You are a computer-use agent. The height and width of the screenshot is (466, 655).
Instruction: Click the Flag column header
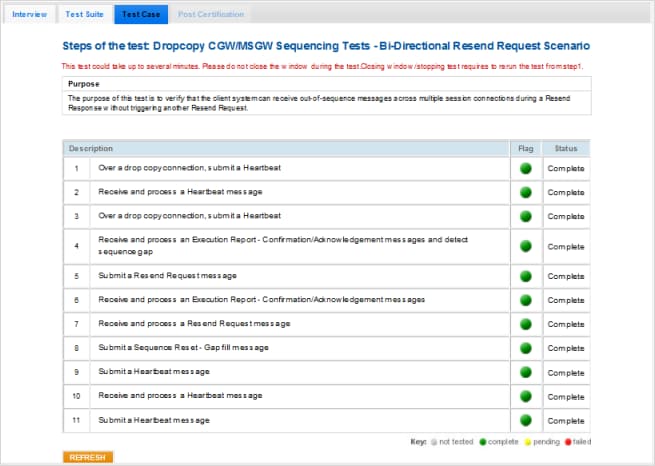[x=525, y=148]
